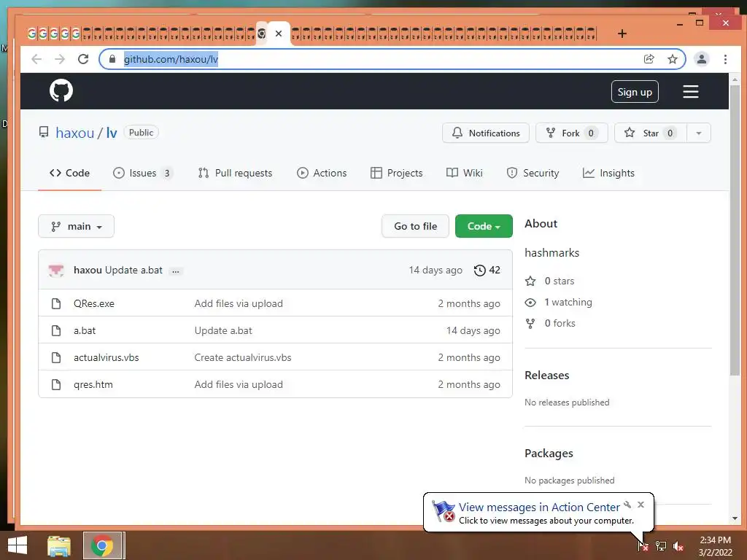Open QRes.exe file
Screen dimensions: 747x560
click(x=94, y=303)
